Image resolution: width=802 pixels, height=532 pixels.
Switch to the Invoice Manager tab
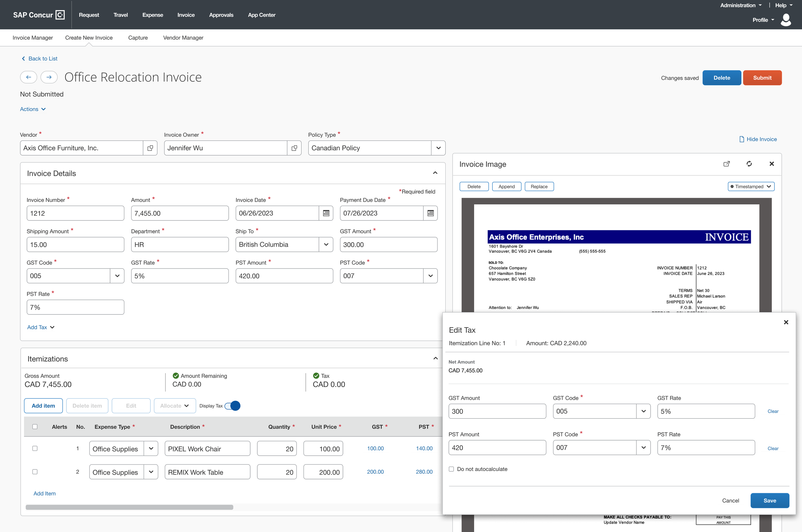(32, 38)
